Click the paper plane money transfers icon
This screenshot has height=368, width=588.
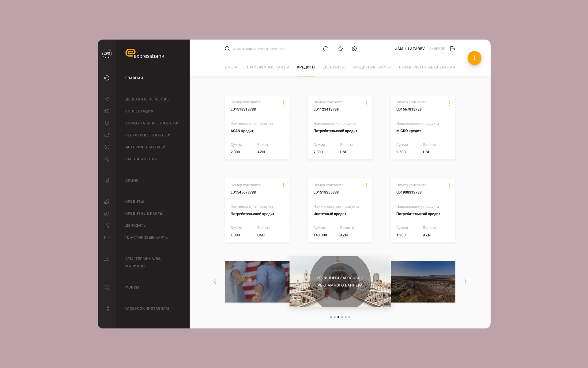(107, 99)
